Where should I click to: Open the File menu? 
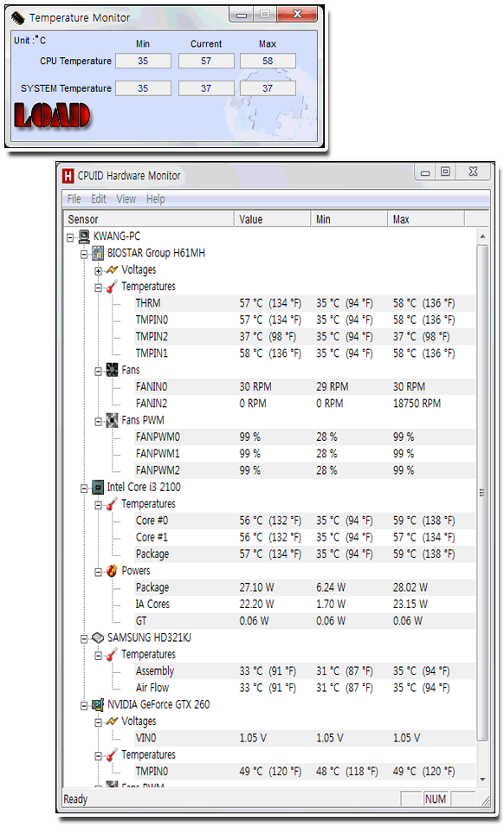(x=74, y=198)
